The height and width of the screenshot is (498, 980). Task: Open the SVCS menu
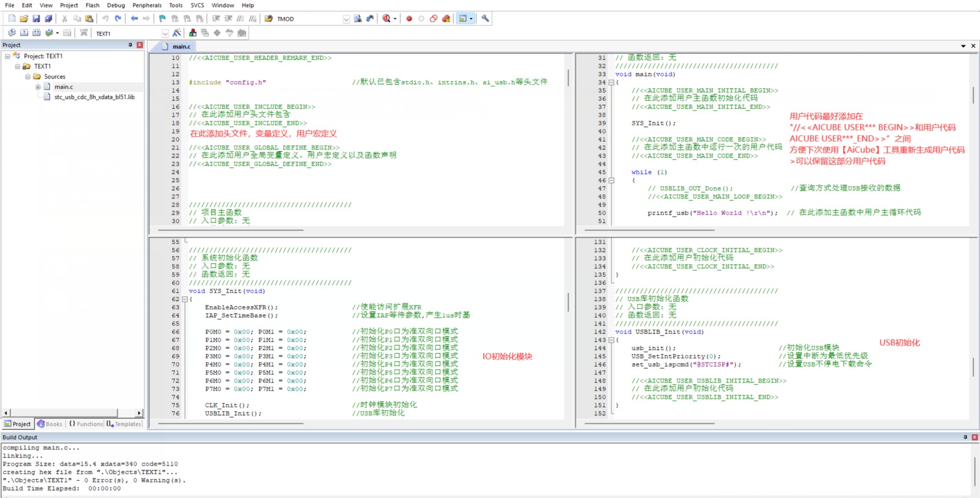pos(197,5)
